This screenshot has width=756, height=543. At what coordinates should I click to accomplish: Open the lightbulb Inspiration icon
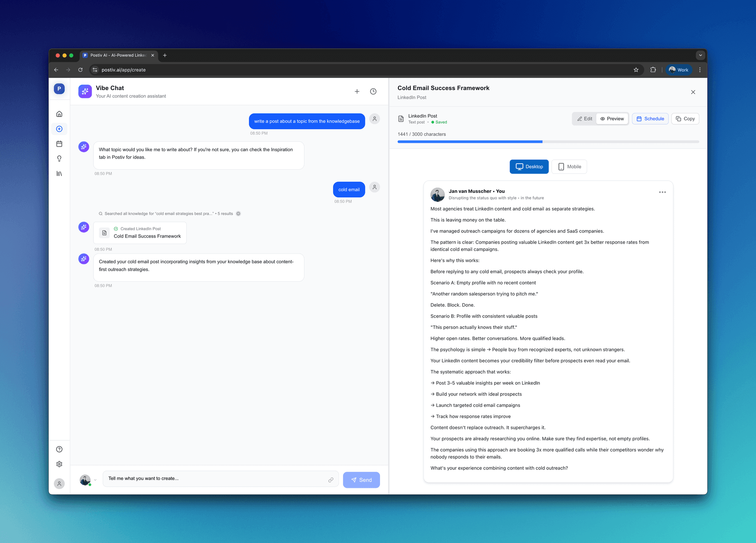(59, 159)
